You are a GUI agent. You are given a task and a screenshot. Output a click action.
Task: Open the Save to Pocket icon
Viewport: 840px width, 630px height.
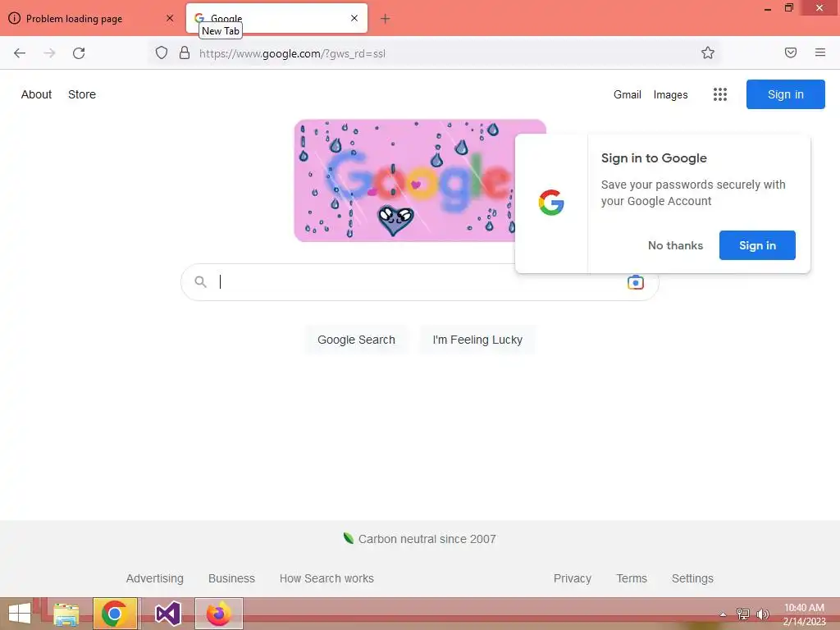(x=791, y=52)
